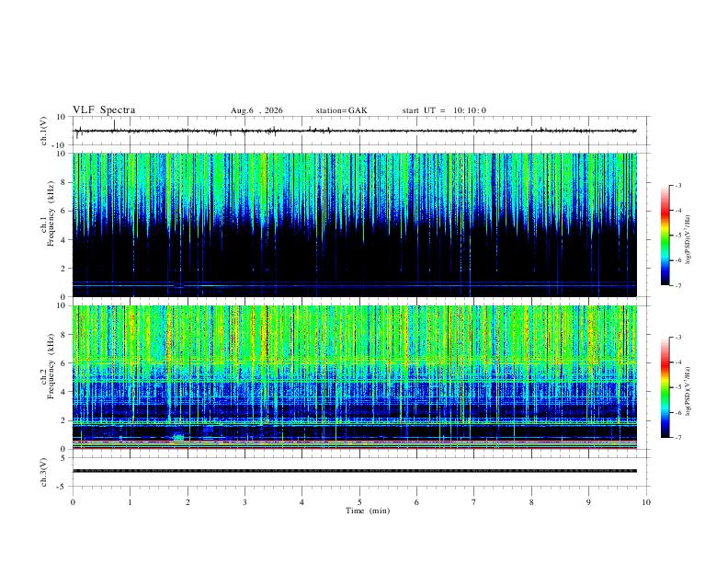The height and width of the screenshot is (563, 728).
Task: Click the 10 minute tick on the time axis
Action: 646,502
